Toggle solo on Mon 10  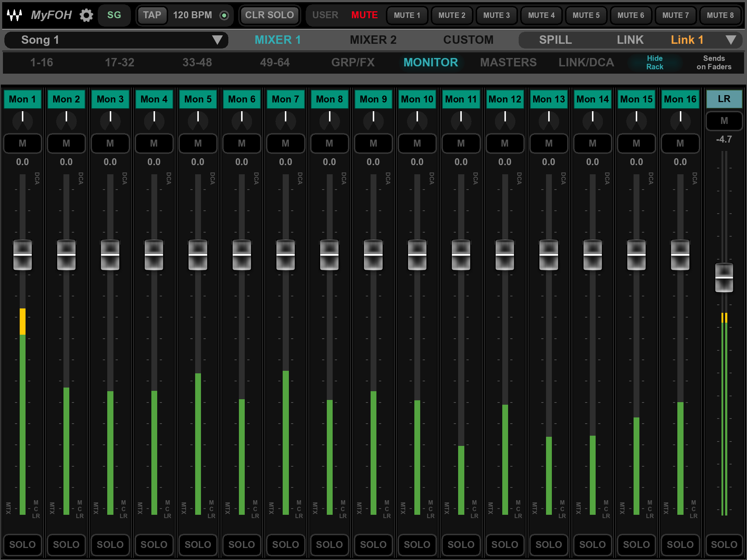[x=417, y=544]
